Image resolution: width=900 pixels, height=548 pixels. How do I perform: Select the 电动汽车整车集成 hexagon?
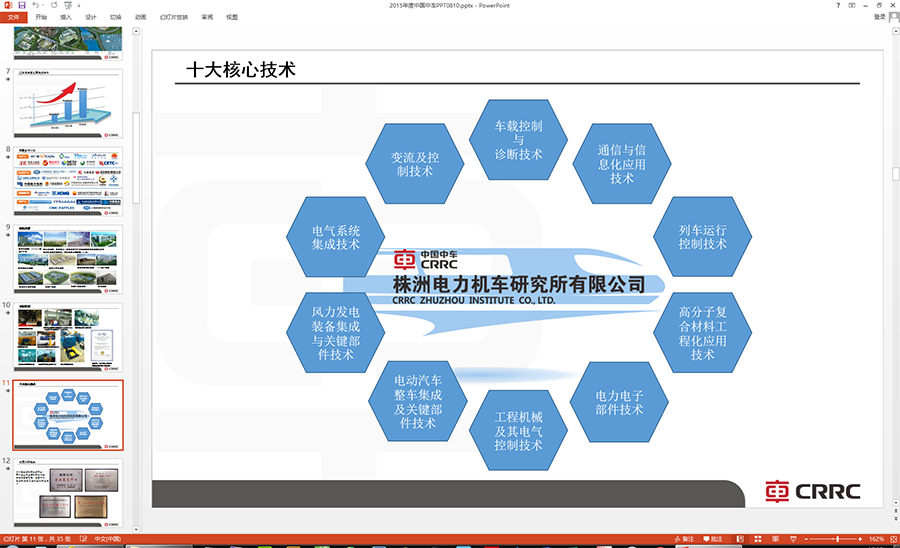(x=418, y=402)
